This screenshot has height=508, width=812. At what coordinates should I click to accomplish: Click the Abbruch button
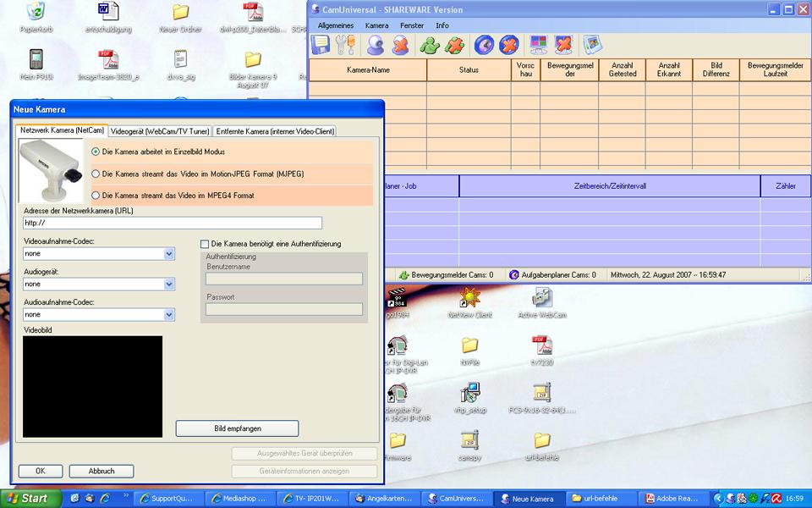[101, 472]
